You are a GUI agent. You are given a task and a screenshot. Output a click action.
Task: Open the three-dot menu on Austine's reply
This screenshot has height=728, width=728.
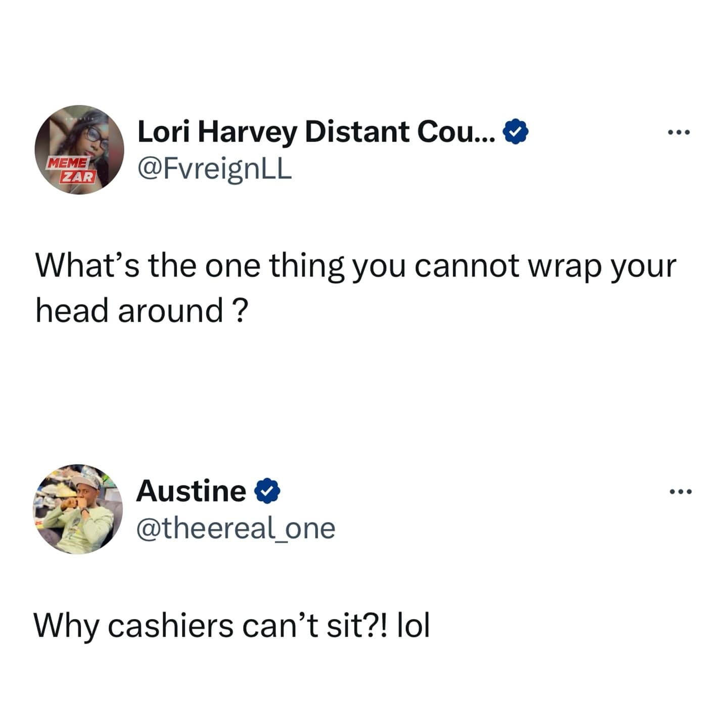[x=679, y=491]
